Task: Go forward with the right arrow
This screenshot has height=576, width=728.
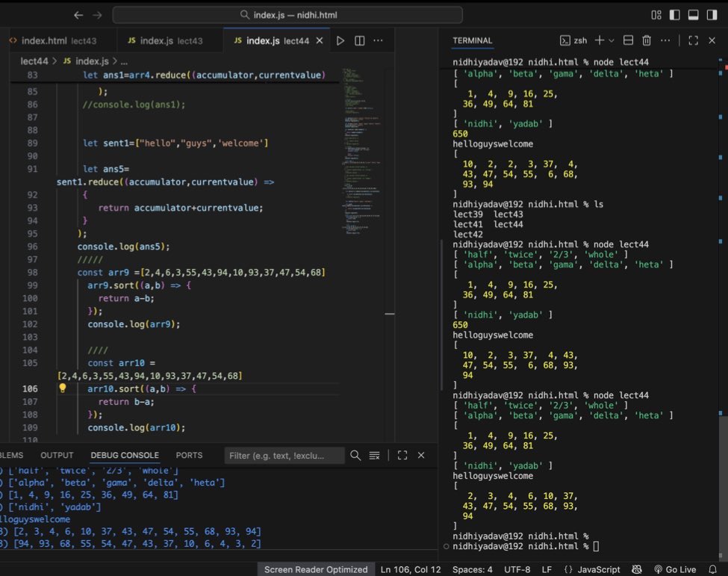Action: click(97, 16)
